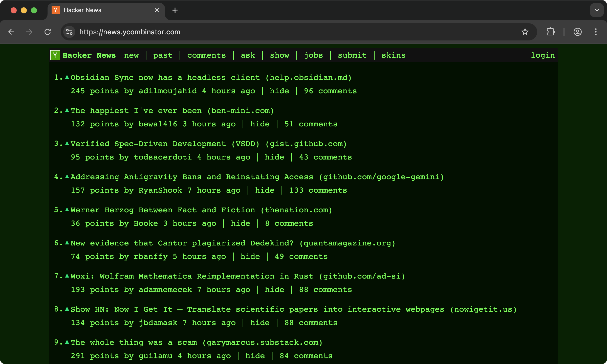Click the URL address bar field
The image size is (607, 364).
pyautogui.click(x=278, y=32)
